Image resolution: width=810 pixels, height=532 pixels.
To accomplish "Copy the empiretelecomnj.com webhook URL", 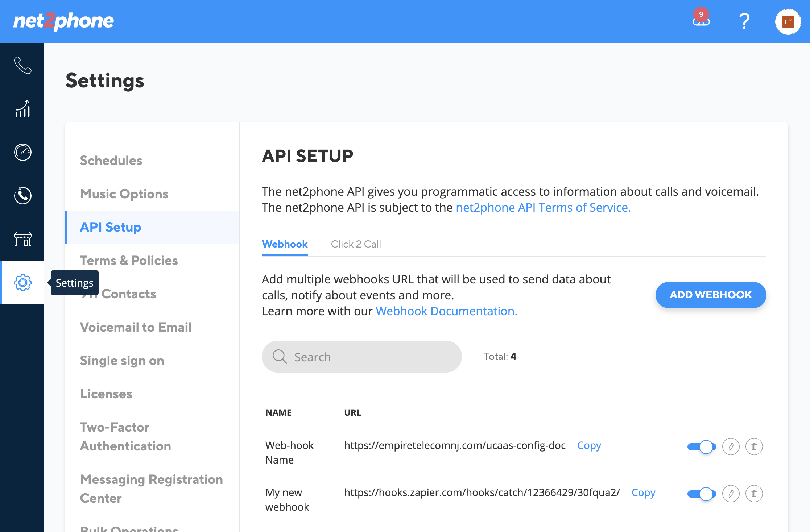I will pos(589,445).
